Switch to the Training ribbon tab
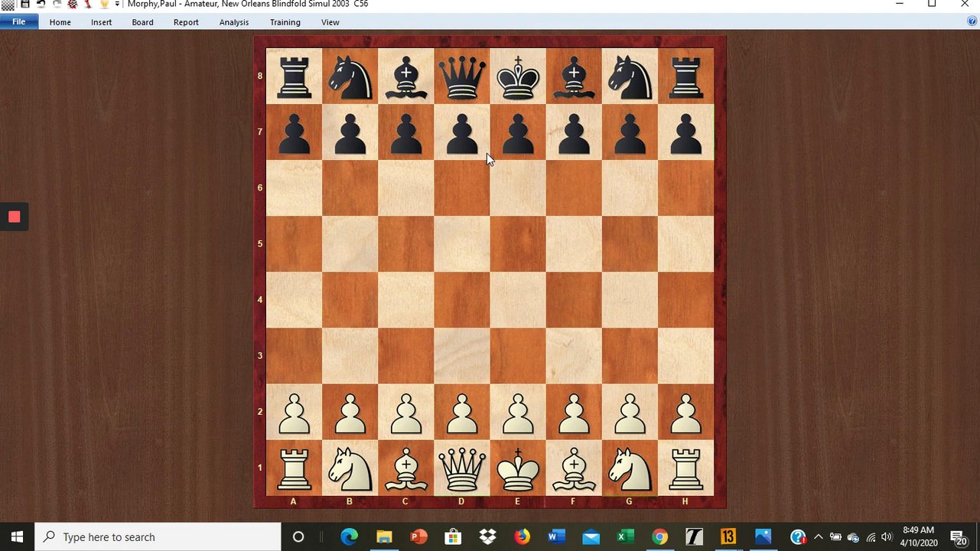 pyautogui.click(x=285, y=22)
